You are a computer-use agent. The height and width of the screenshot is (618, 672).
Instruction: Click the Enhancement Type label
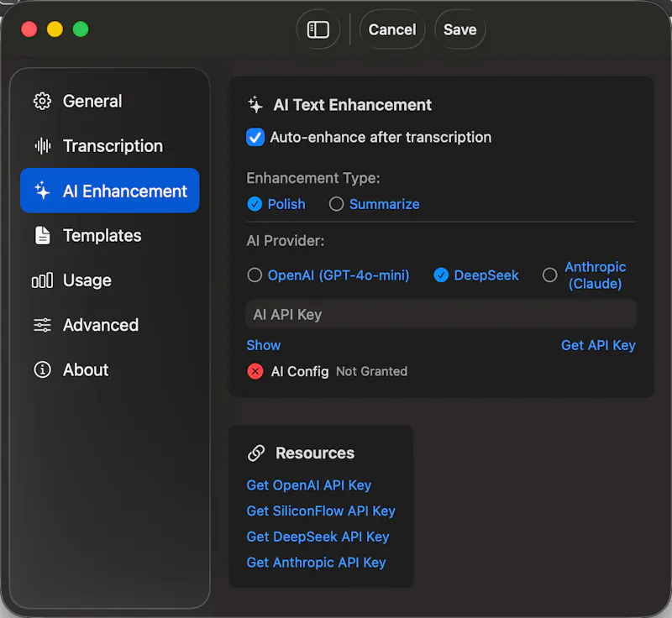click(313, 178)
